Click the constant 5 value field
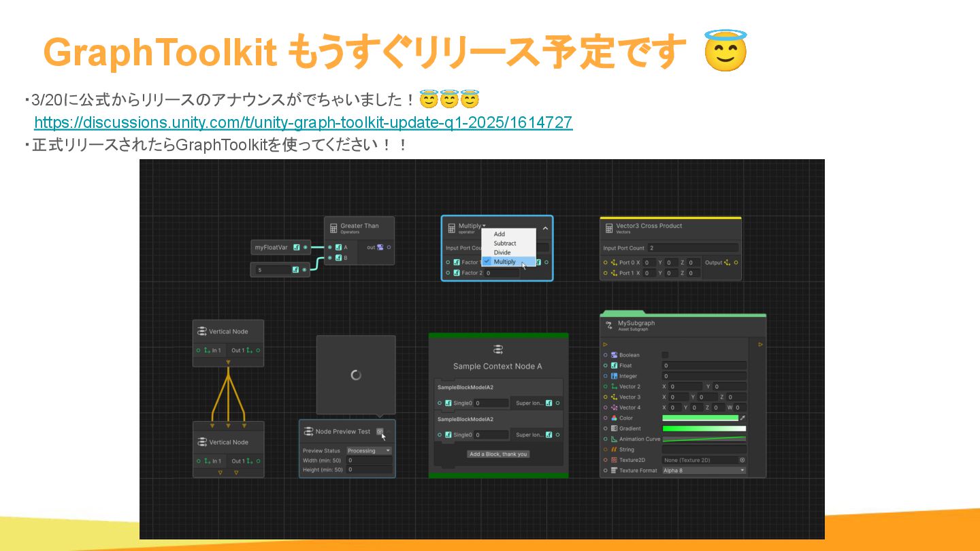 272,270
